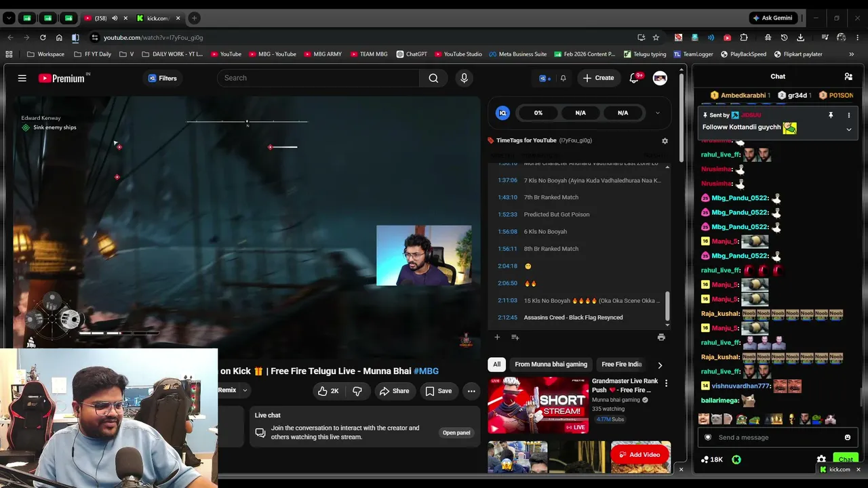This screenshot has width=868, height=488.
Task: Open the YouTube guide hamburger menu
Action: (x=22, y=78)
